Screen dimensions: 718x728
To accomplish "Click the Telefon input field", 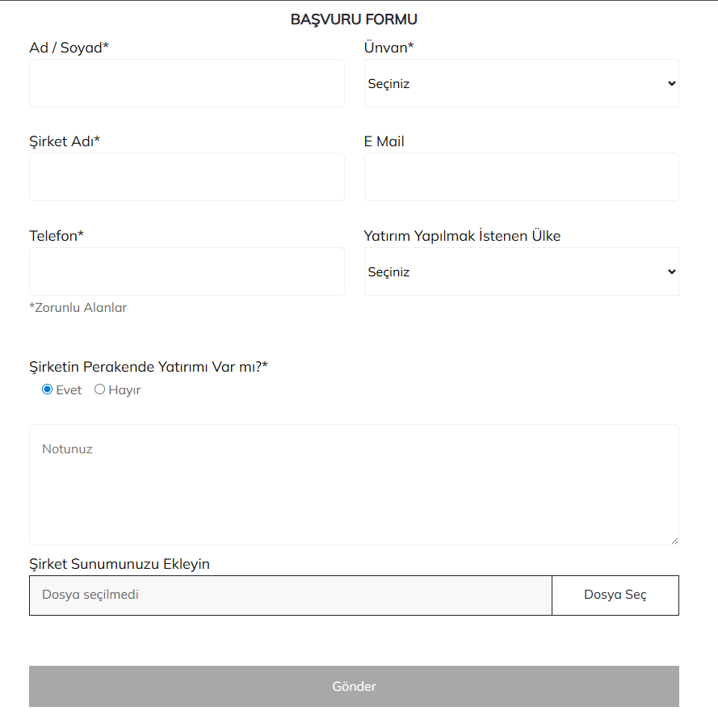I will point(187,271).
